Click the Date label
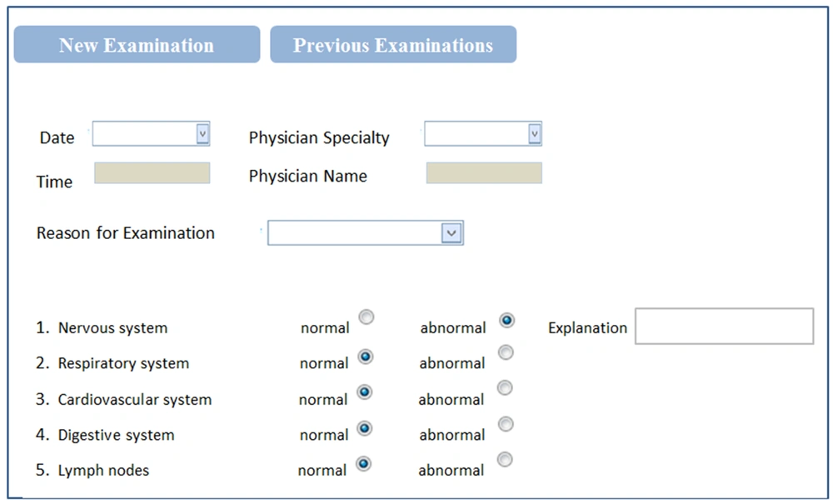The image size is (833, 504). click(55, 137)
